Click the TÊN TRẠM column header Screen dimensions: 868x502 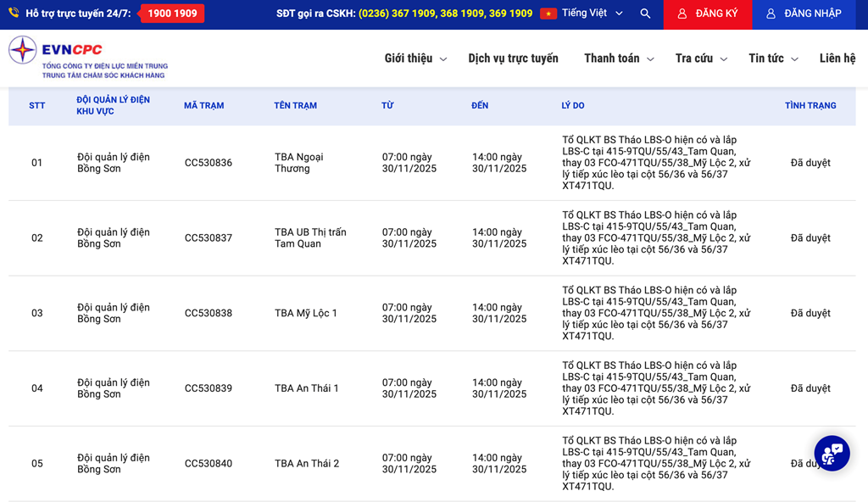[295, 106]
